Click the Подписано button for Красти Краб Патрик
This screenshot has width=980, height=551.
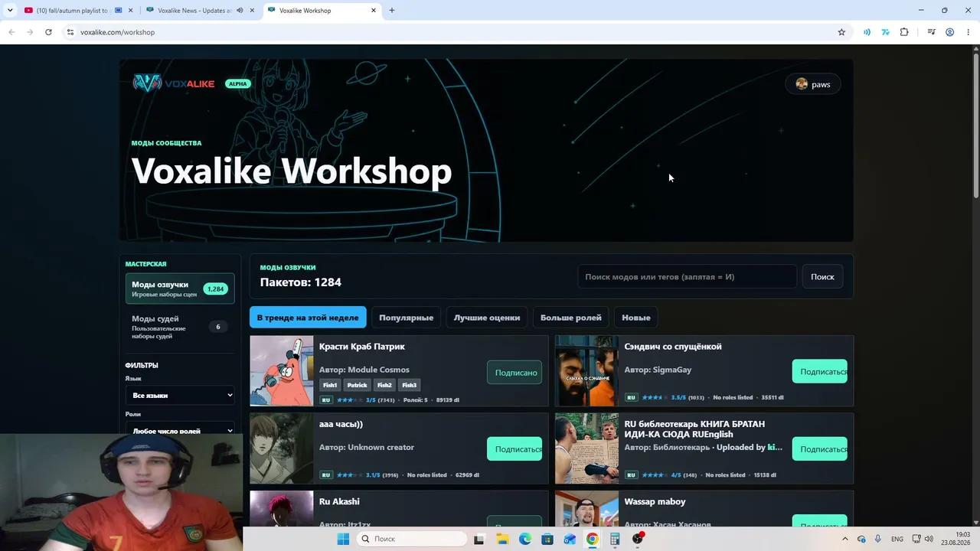514,373
